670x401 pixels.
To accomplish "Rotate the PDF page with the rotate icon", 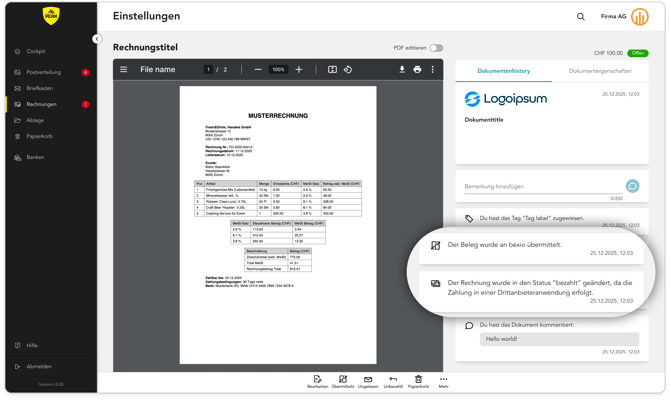I will (348, 70).
